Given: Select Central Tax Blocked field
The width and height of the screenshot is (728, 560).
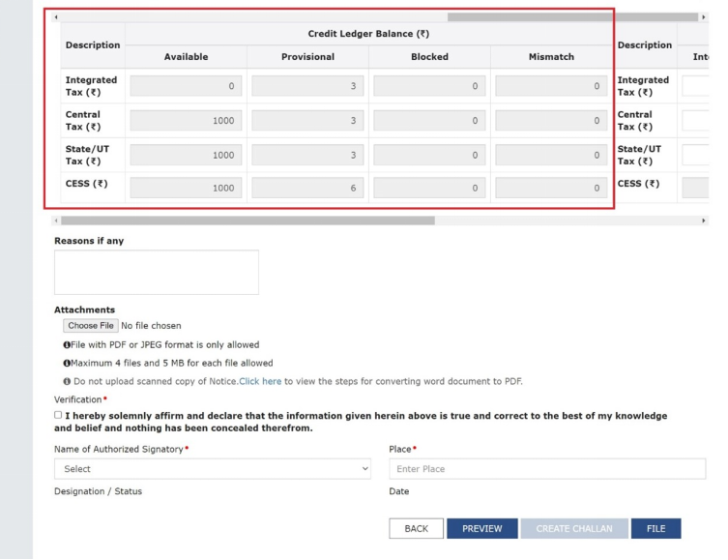Looking at the screenshot, I should pyautogui.click(x=429, y=120).
